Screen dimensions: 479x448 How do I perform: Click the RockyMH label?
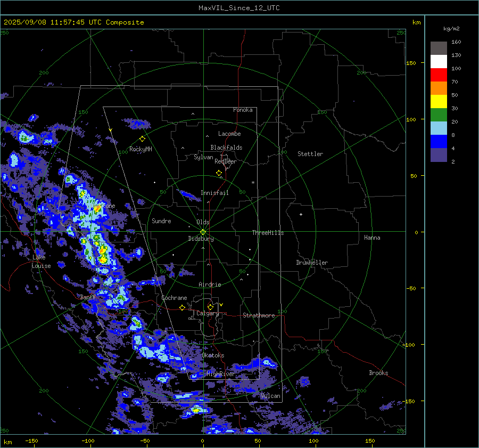(141, 149)
